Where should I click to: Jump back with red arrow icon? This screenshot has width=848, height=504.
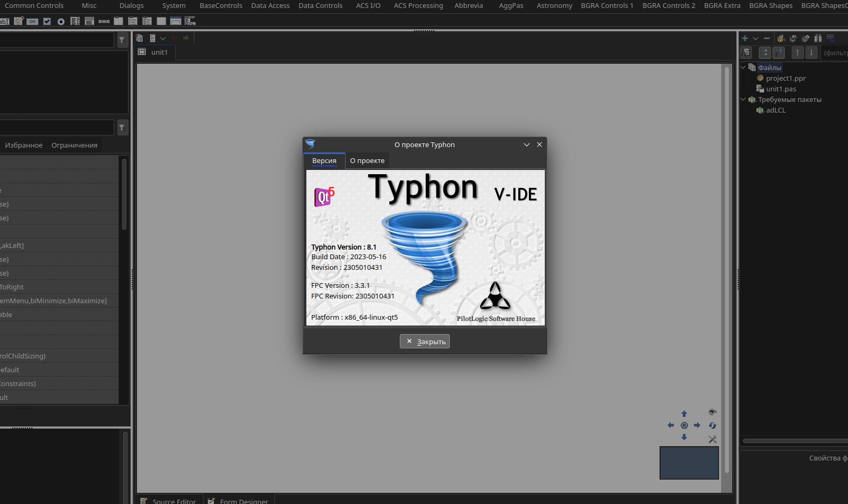174,38
